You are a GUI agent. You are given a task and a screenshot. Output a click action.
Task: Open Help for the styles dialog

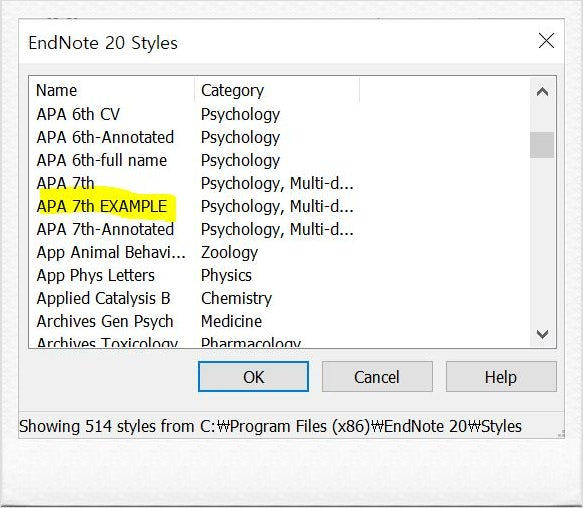501,377
